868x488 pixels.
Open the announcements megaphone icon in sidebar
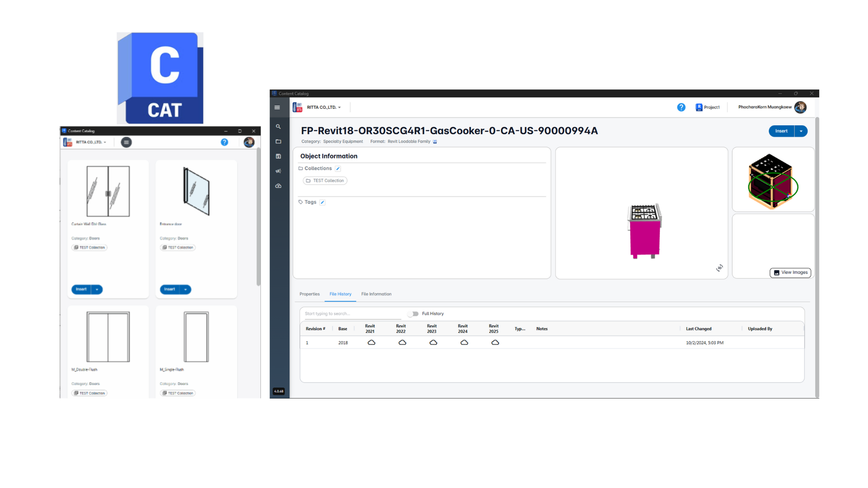(x=278, y=171)
